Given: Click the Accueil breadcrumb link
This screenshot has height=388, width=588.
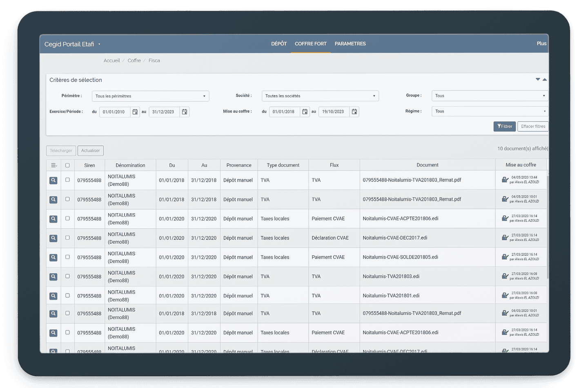Looking at the screenshot, I should click(111, 60).
